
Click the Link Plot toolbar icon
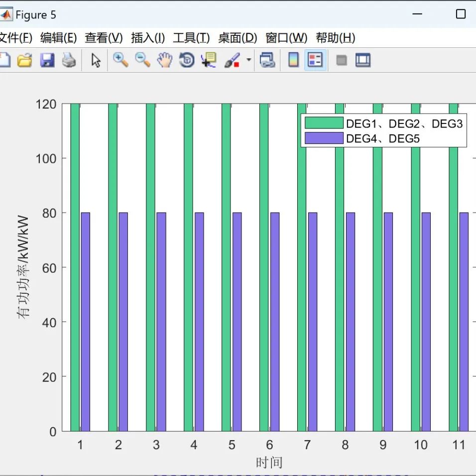(267, 60)
